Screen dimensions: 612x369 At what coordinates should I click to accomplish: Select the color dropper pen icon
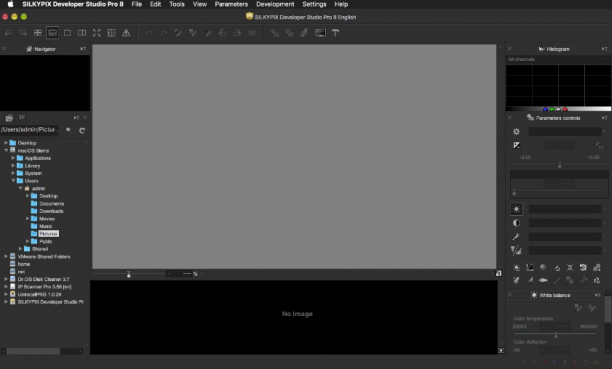point(516,237)
